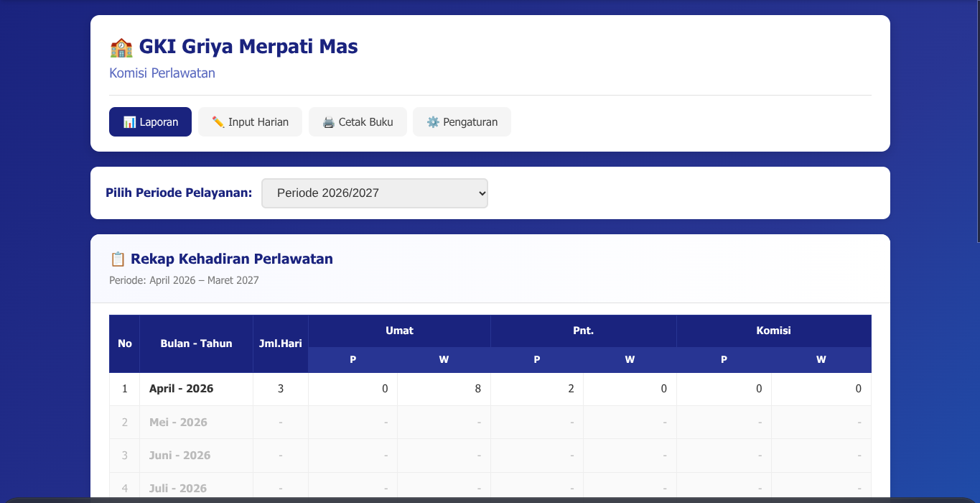Open the Cetak Buku tab

click(358, 122)
